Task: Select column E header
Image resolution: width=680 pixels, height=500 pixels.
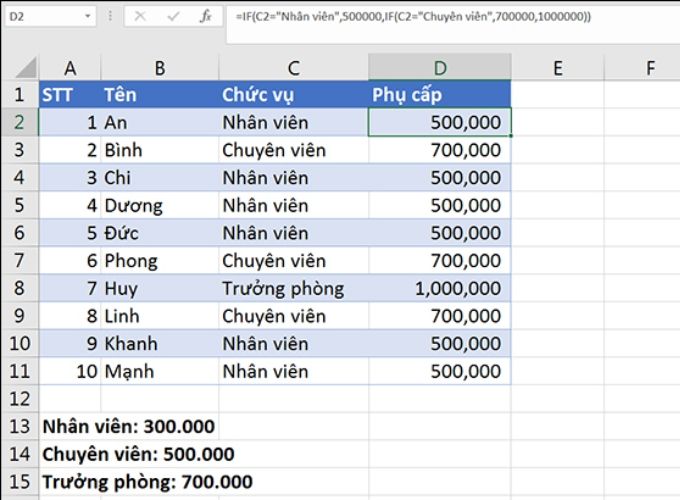Action: click(557, 68)
